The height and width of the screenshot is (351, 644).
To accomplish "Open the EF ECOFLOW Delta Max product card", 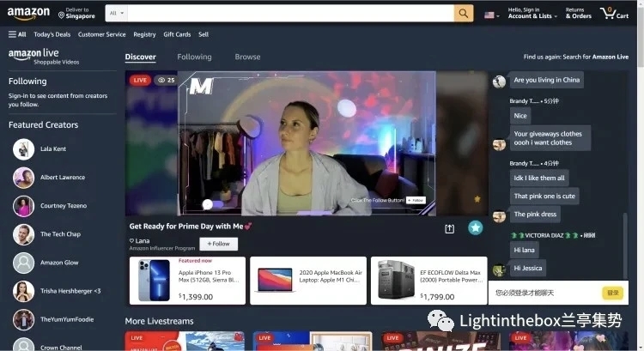I will coord(428,281).
